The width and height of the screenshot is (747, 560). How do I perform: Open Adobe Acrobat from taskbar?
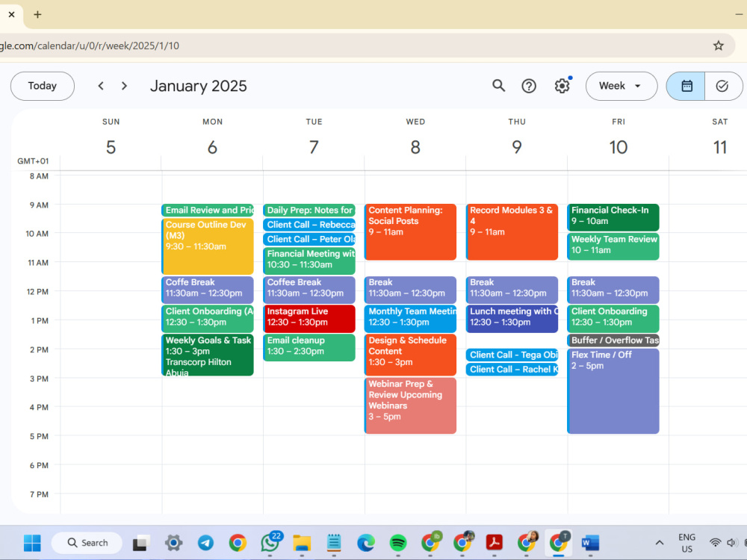pos(494,542)
